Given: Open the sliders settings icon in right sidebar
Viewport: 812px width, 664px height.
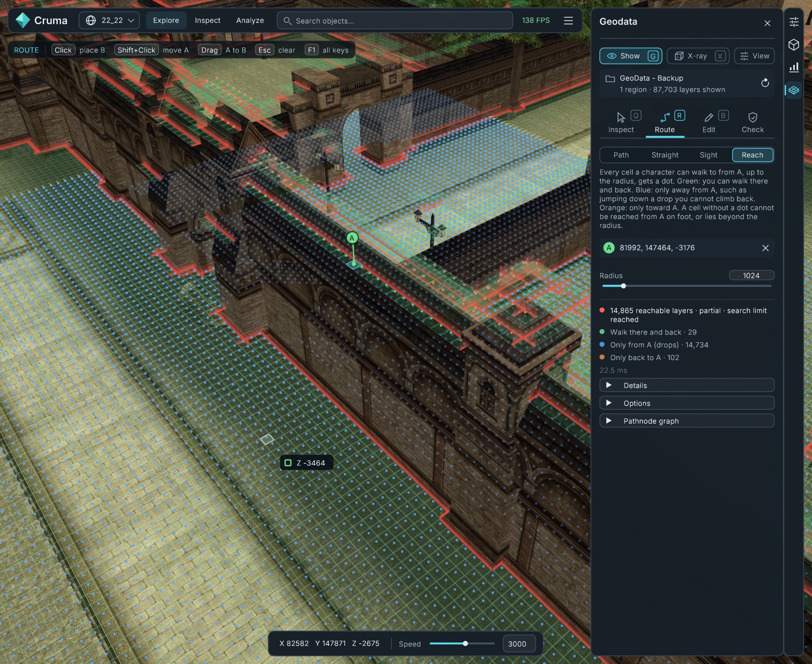Looking at the screenshot, I should (794, 22).
